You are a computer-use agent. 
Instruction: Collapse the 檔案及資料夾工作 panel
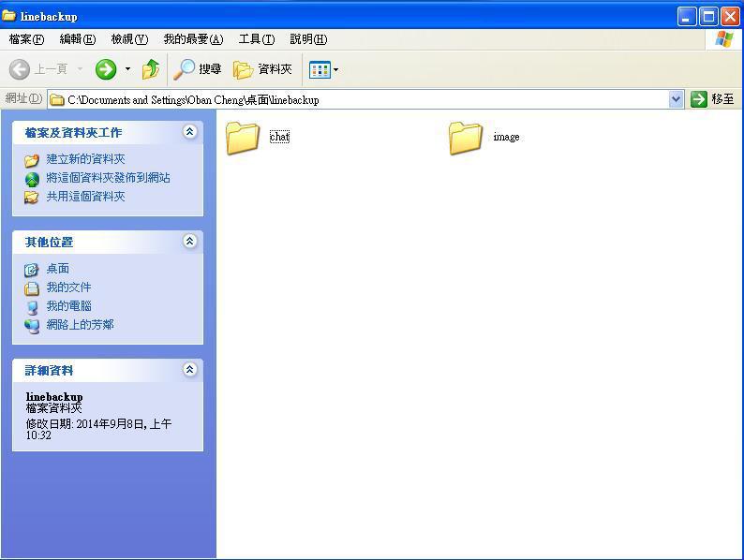[x=190, y=132]
